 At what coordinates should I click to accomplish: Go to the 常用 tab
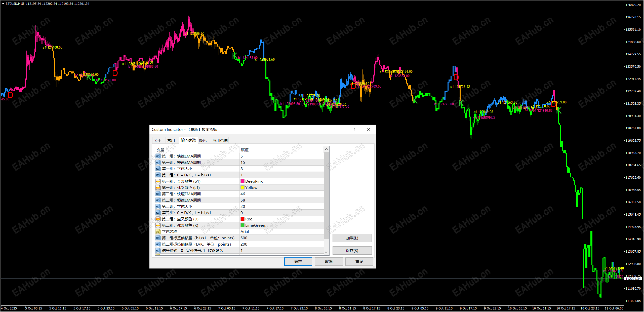click(171, 140)
